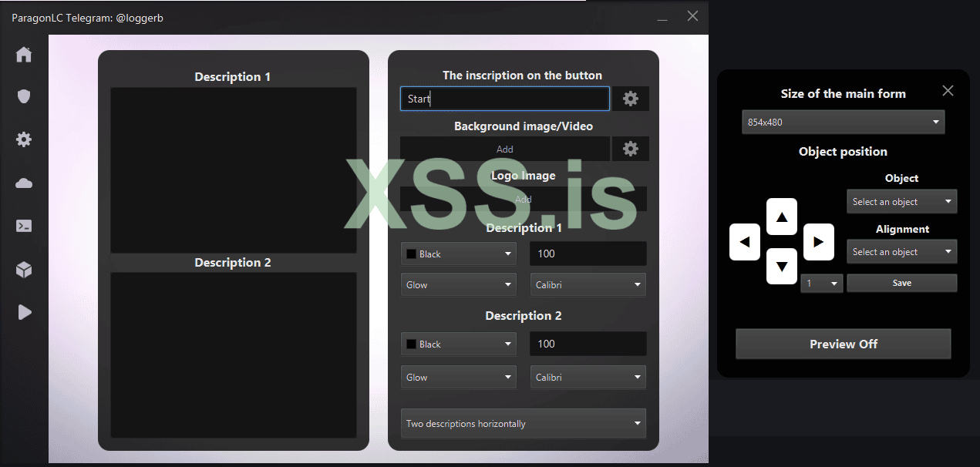The height and width of the screenshot is (467, 980).
Task: Open the step value dropdown showing 1
Action: pos(822,284)
